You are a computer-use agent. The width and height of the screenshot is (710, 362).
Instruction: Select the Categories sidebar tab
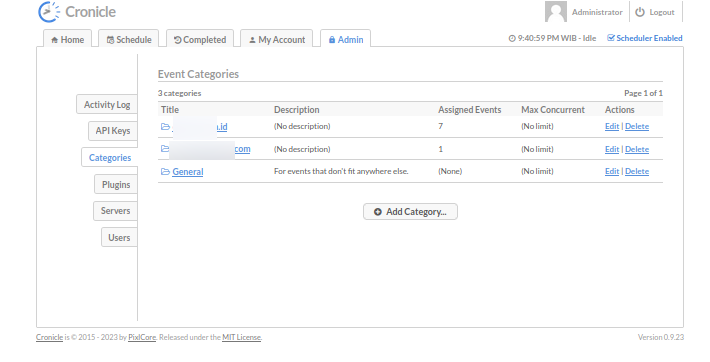pos(110,158)
